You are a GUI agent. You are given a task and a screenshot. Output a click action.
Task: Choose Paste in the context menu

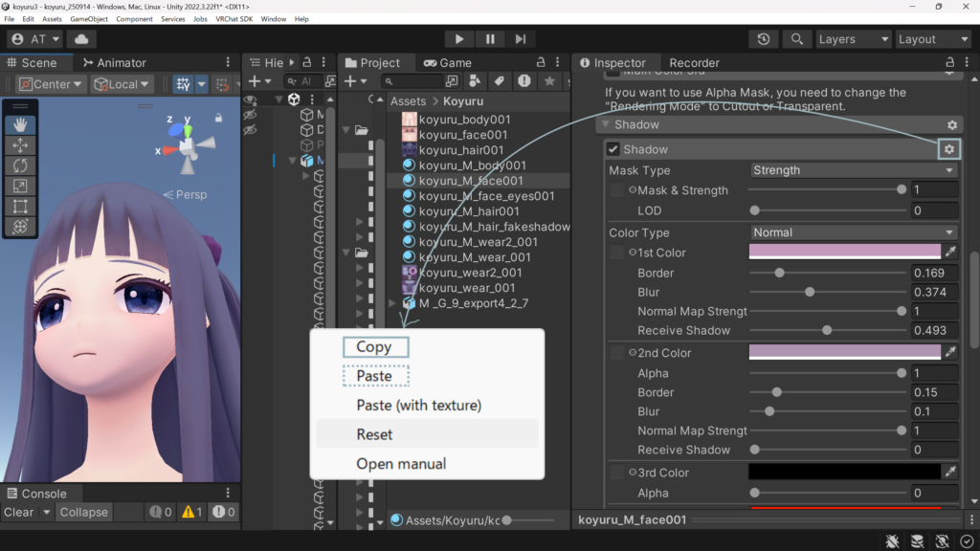click(375, 376)
